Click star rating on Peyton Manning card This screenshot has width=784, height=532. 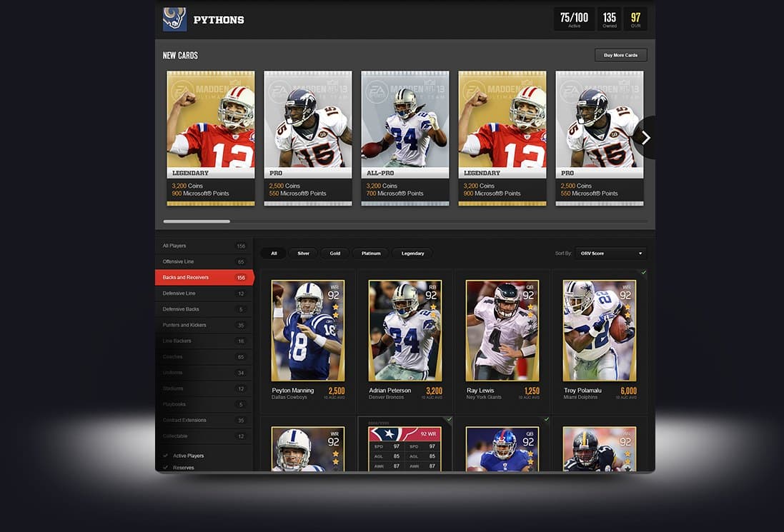click(x=335, y=311)
